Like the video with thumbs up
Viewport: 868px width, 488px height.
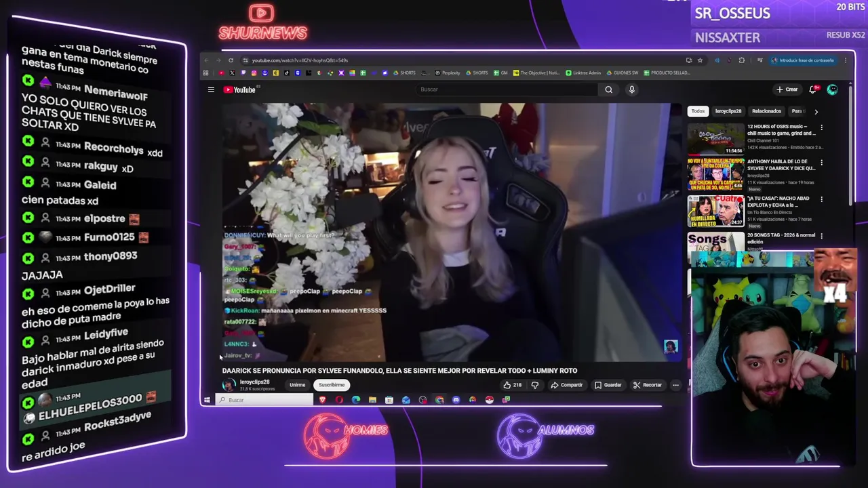click(512, 385)
